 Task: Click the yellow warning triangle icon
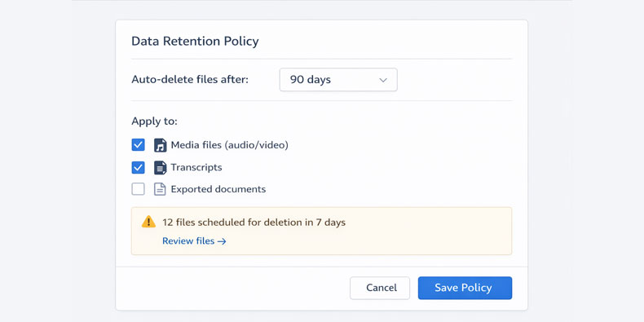[x=148, y=222]
